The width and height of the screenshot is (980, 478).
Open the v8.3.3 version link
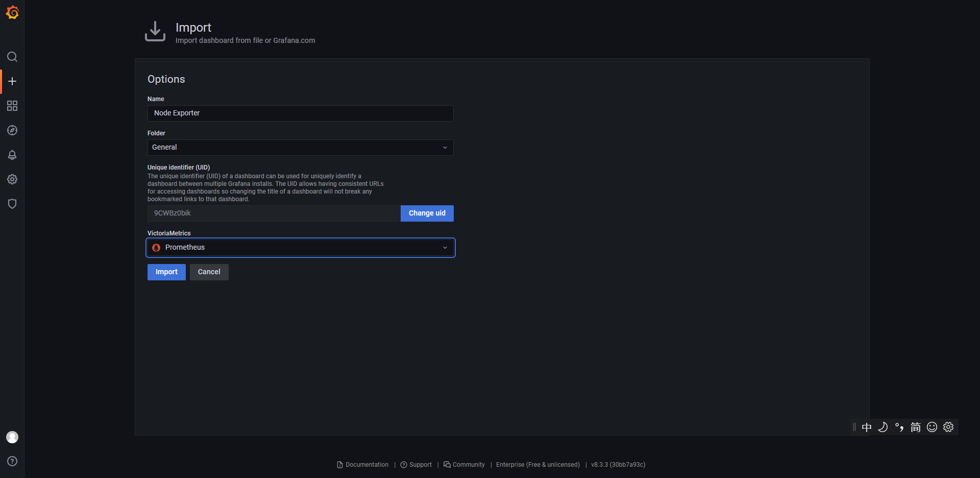(x=618, y=465)
